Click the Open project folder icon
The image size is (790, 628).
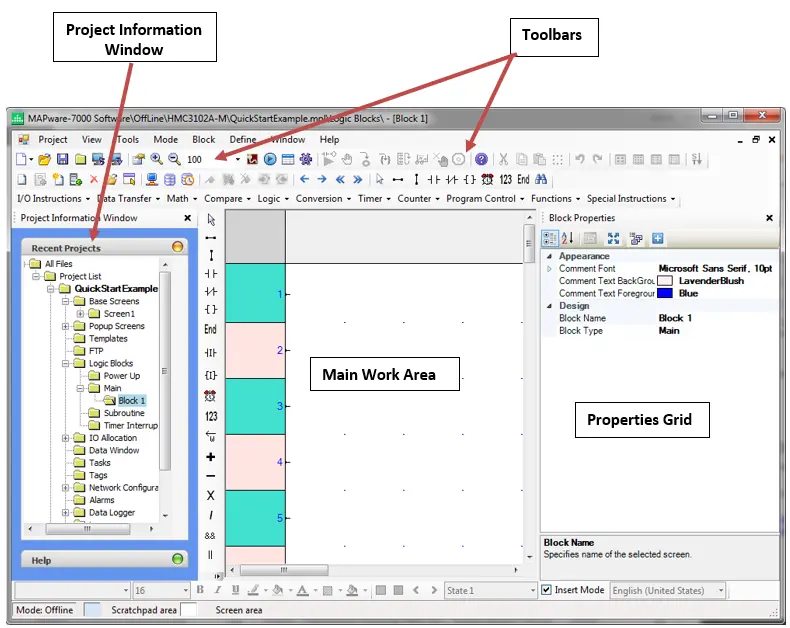pyautogui.click(x=44, y=159)
